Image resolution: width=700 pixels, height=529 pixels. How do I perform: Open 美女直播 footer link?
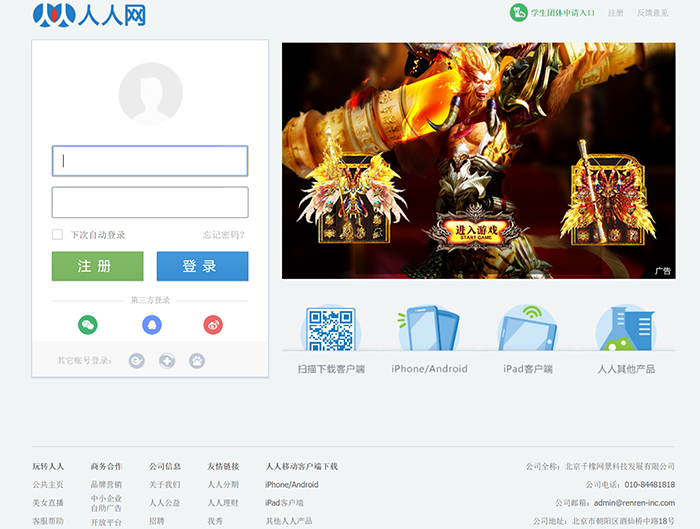[48, 503]
